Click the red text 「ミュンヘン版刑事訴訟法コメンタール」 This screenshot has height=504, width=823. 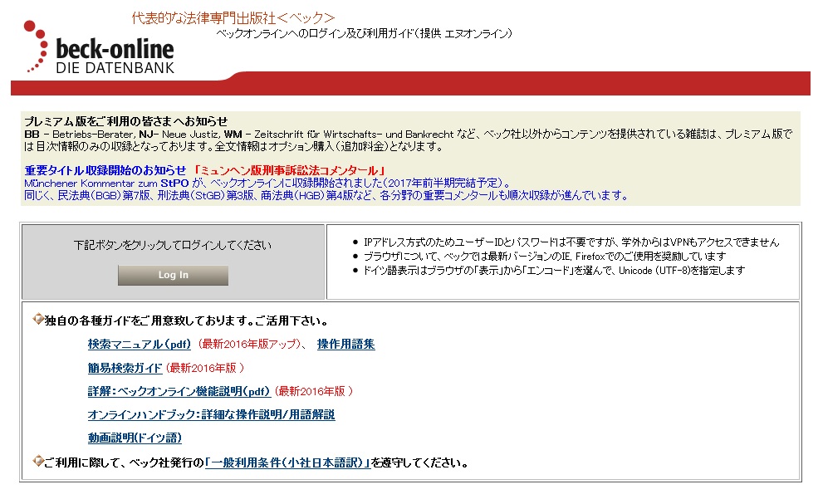pyautogui.click(x=289, y=170)
